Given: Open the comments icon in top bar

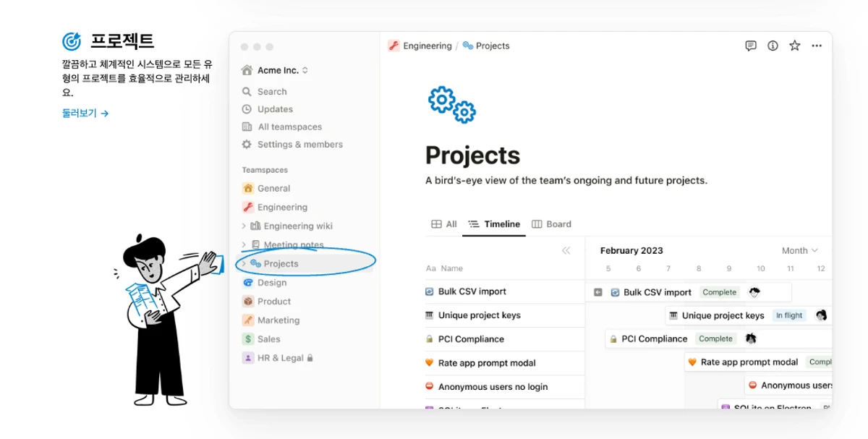Looking at the screenshot, I should (751, 46).
